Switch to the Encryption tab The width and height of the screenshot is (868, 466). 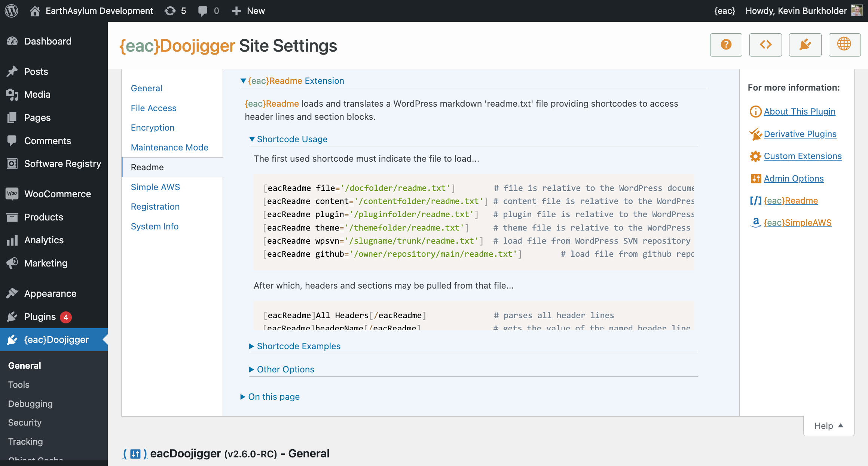point(152,128)
